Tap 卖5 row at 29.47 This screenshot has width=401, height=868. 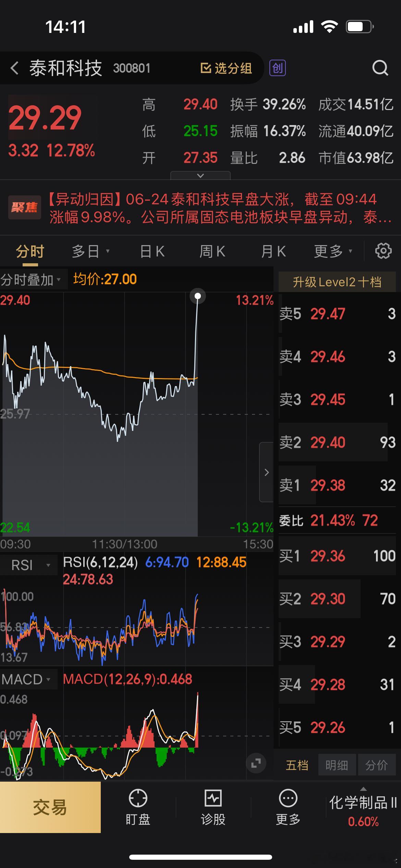(338, 314)
